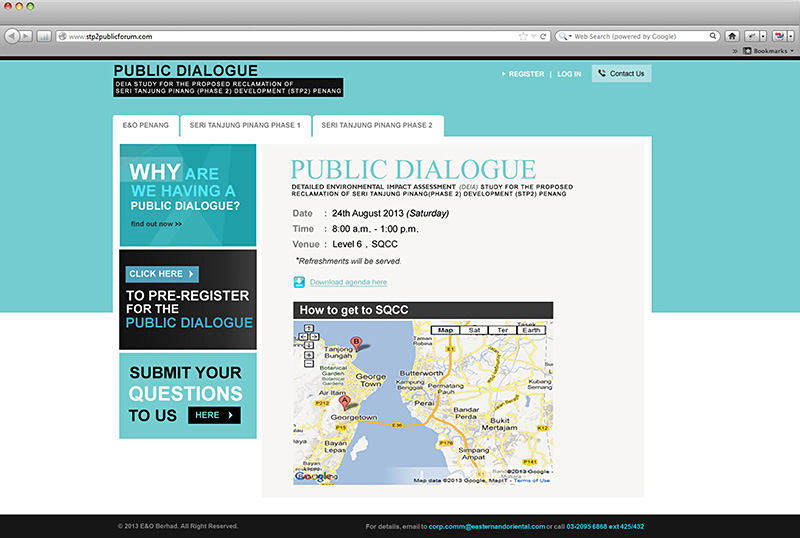800x538 pixels.
Task: Click map marker B near Tanjong Bungah
Action: (356, 344)
